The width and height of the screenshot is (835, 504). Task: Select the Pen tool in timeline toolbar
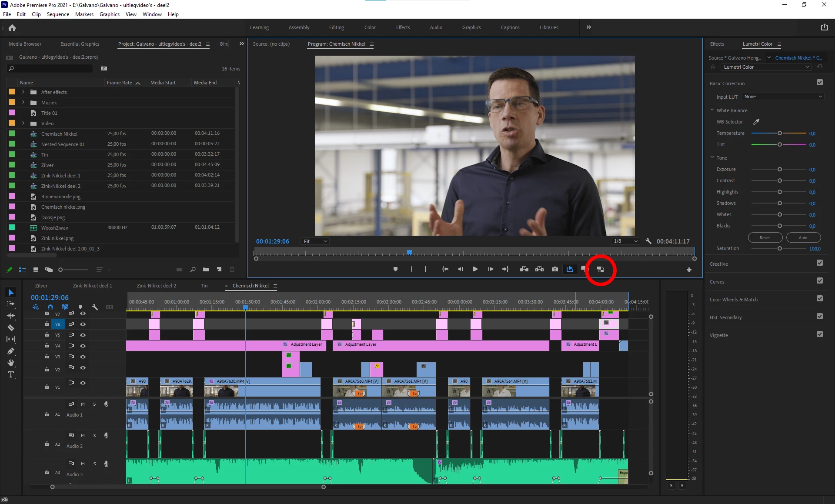(x=11, y=351)
